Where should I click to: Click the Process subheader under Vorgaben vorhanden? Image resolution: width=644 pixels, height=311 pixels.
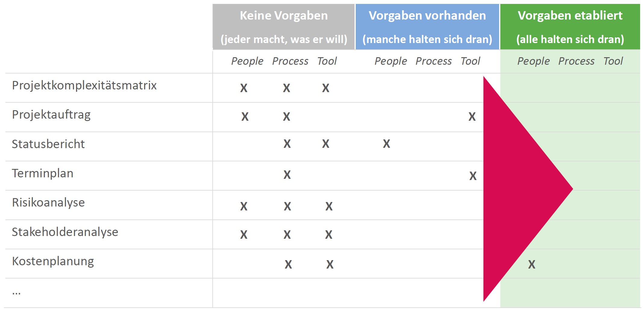433,61
